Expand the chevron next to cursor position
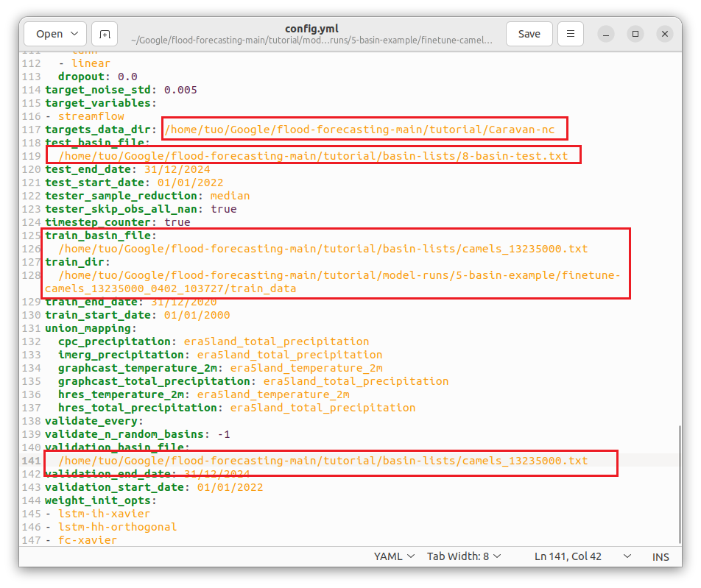This screenshot has width=701, height=588. (627, 556)
